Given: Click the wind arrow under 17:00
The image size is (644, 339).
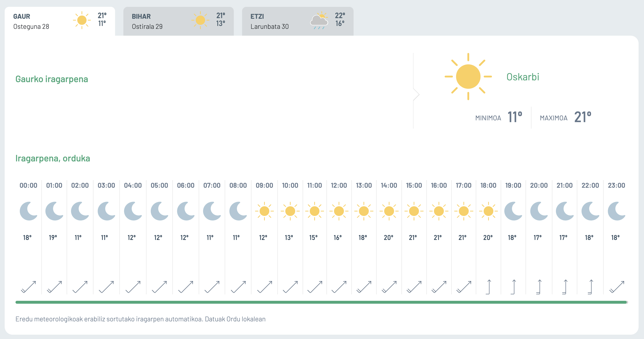Looking at the screenshot, I should 464,287.
